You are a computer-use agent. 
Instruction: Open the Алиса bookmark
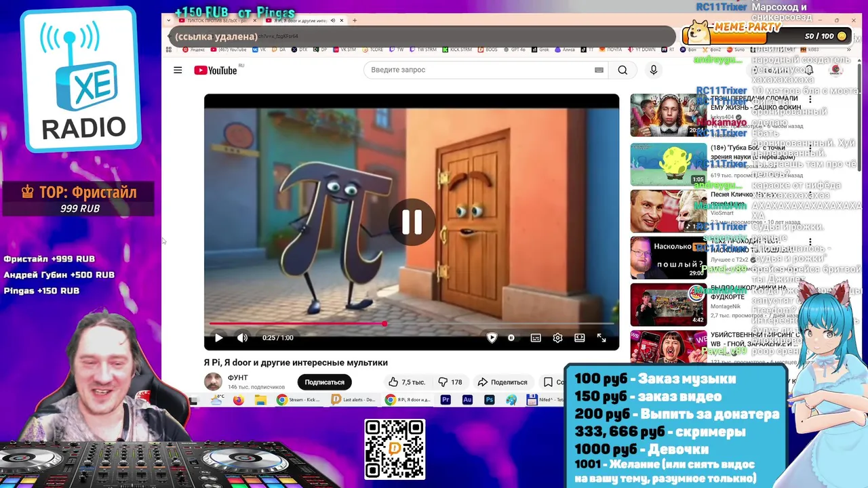click(565, 49)
